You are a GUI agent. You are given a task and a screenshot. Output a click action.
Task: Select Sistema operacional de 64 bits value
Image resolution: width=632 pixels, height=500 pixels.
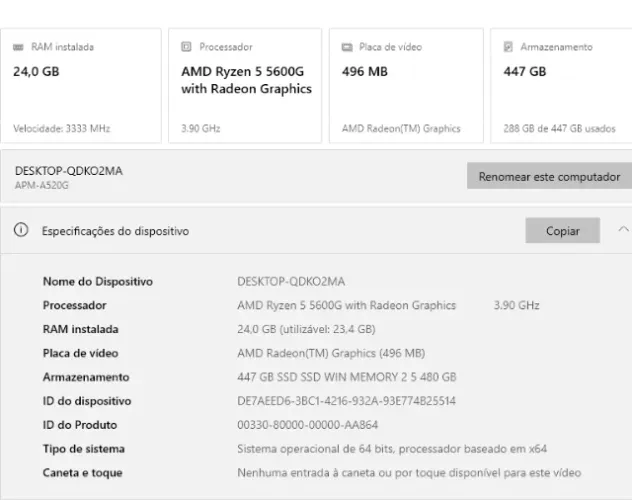[392, 449]
